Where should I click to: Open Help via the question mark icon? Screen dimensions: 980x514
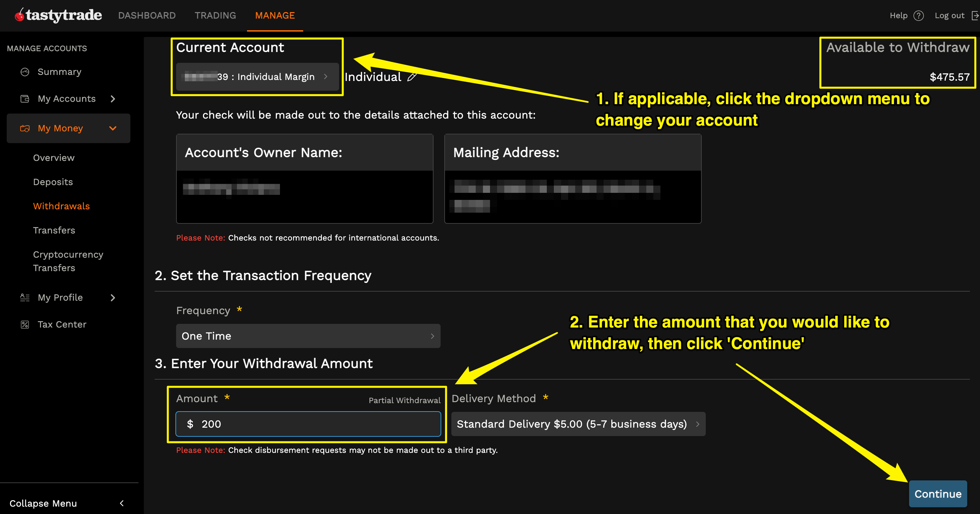(920, 15)
